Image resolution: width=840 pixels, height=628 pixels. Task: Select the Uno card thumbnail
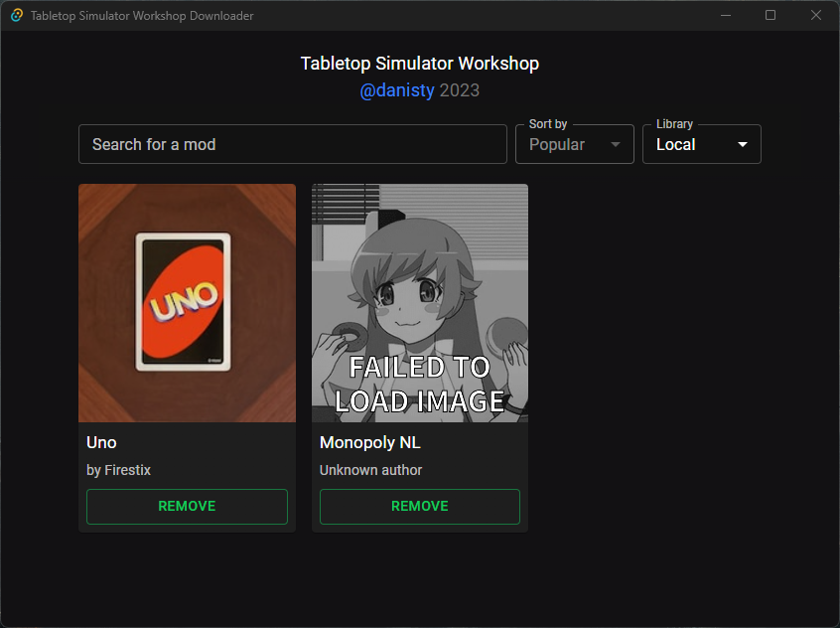coord(187,303)
